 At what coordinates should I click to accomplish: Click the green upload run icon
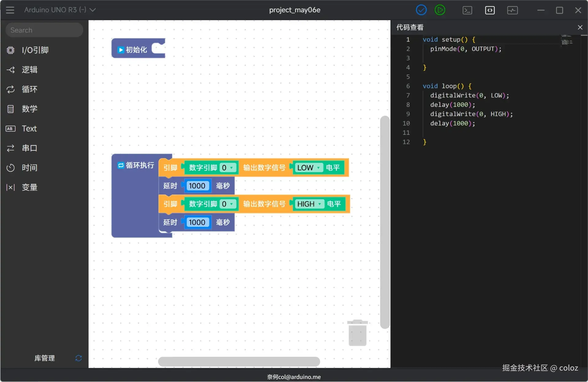(440, 10)
